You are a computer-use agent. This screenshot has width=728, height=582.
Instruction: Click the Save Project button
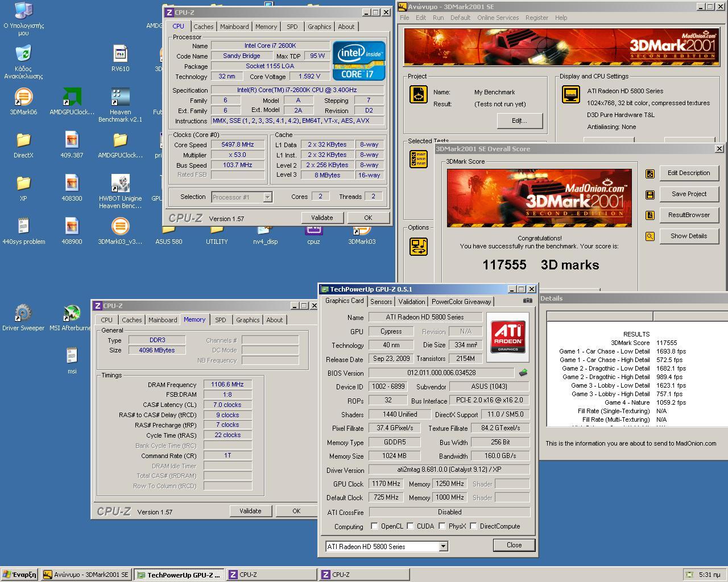click(689, 194)
